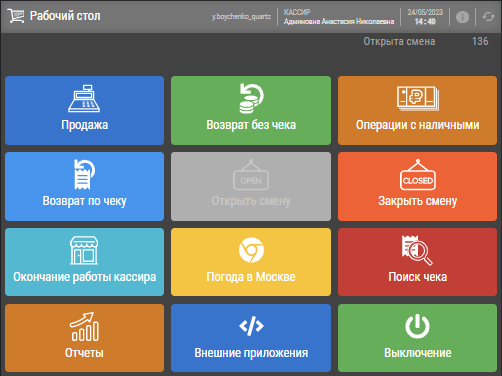Image resolution: width=502 pixels, height=376 pixels.
Task: Click the magnifier receipt icon on Поиск чека
Action: [417, 250]
